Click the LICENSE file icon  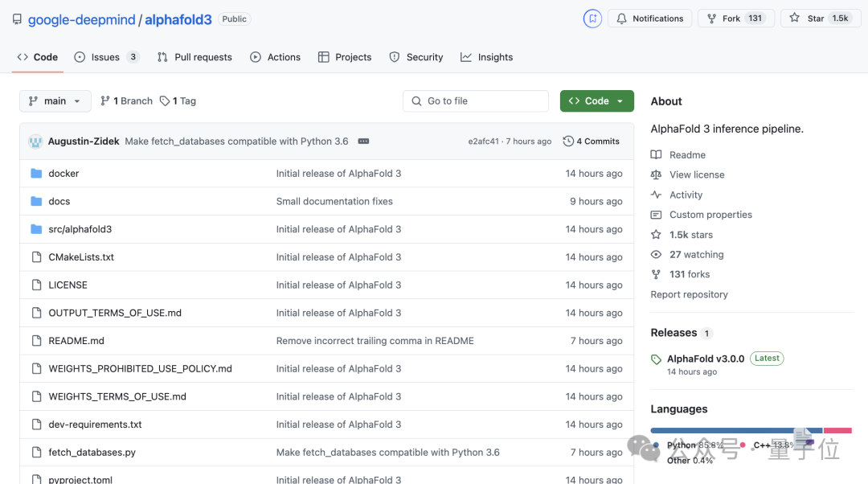tap(36, 285)
